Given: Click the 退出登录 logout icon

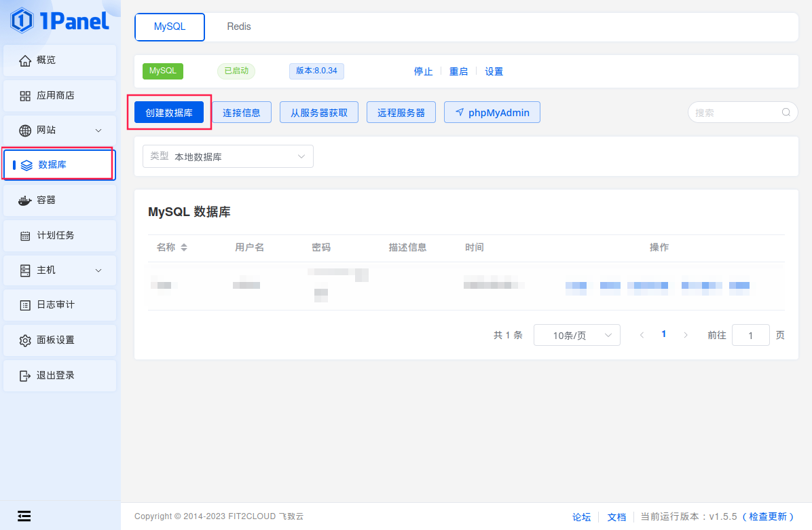Looking at the screenshot, I should 25,376.
